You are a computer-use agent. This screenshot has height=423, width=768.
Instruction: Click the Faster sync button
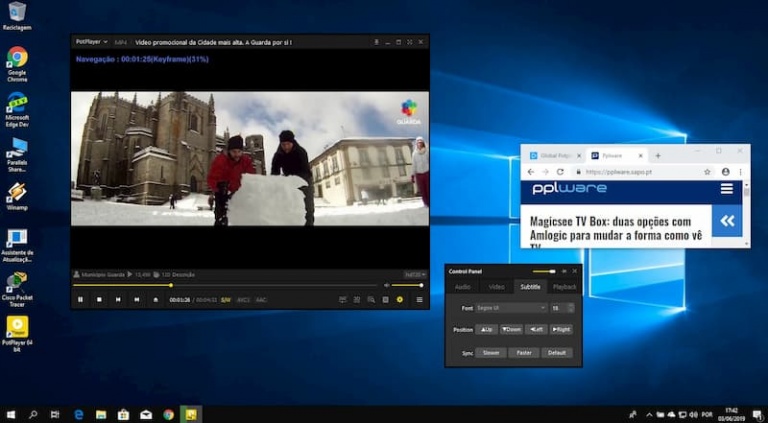(523, 352)
